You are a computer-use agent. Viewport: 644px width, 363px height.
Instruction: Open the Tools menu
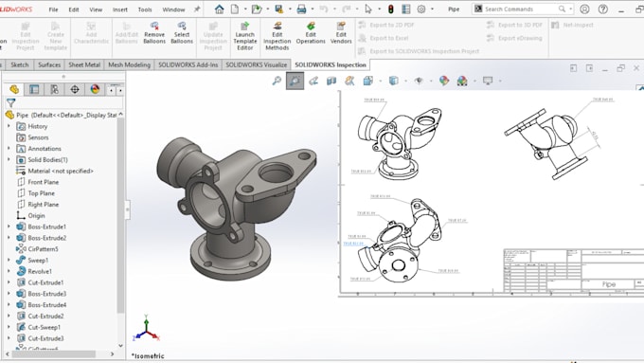click(x=145, y=9)
